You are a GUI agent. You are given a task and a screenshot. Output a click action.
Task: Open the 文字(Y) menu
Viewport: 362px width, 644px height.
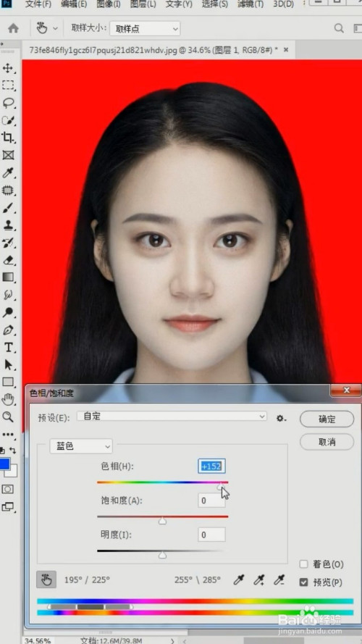point(179,4)
